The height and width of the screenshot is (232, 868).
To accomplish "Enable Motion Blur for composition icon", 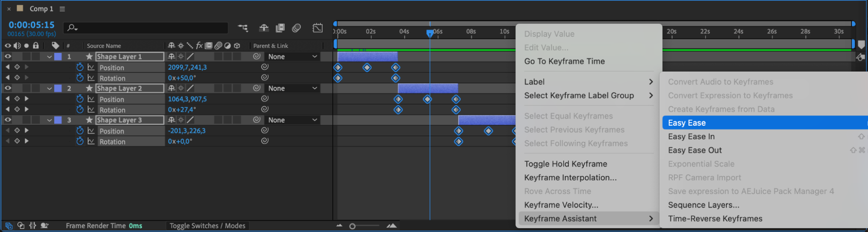I will tap(297, 28).
